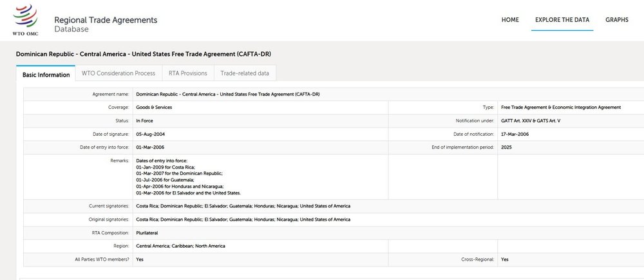The width and height of the screenshot is (644, 280).
Task: Open the RTA Provisions tab
Action: 187,73
